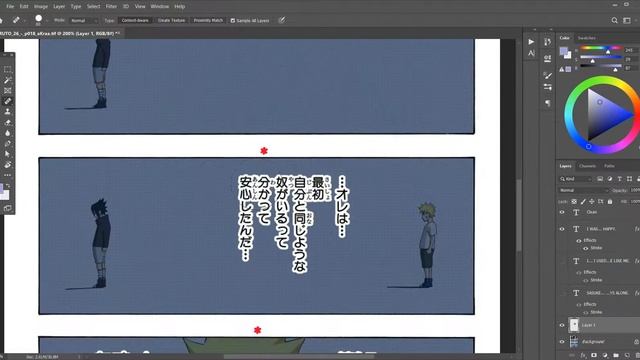
Task: Switch to the Paths tab
Action: (x=609, y=166)
